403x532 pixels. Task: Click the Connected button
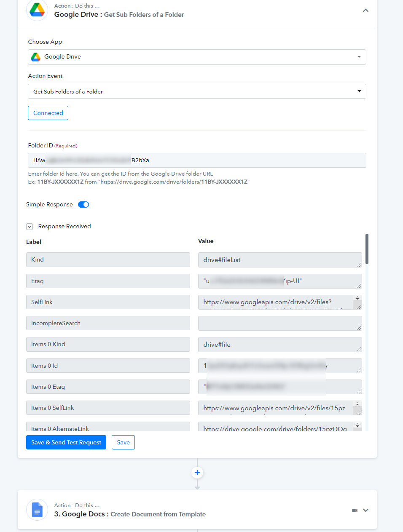48,113
